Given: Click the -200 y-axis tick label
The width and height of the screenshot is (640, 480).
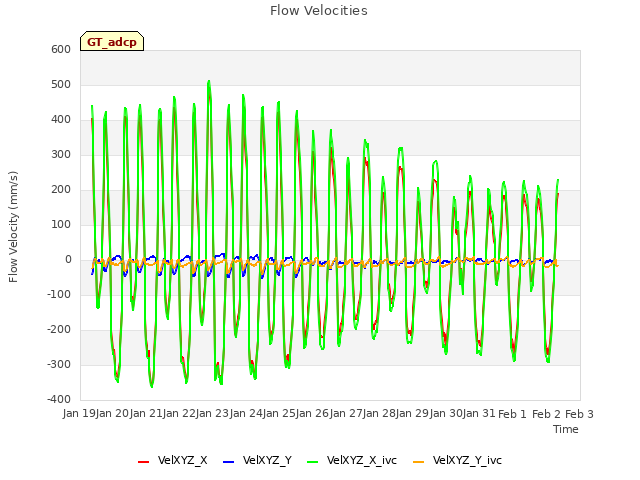Looking at the screenshot, I should click(x=59, y=329).
